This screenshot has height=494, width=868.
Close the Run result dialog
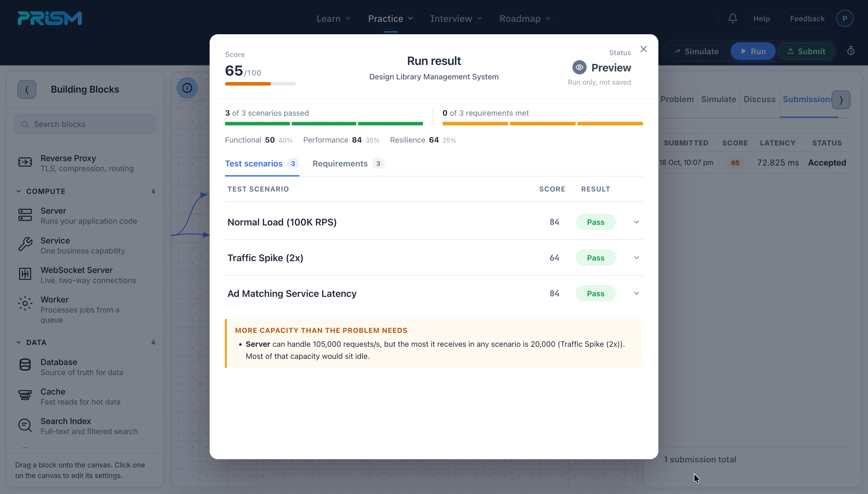pos(643,49)
